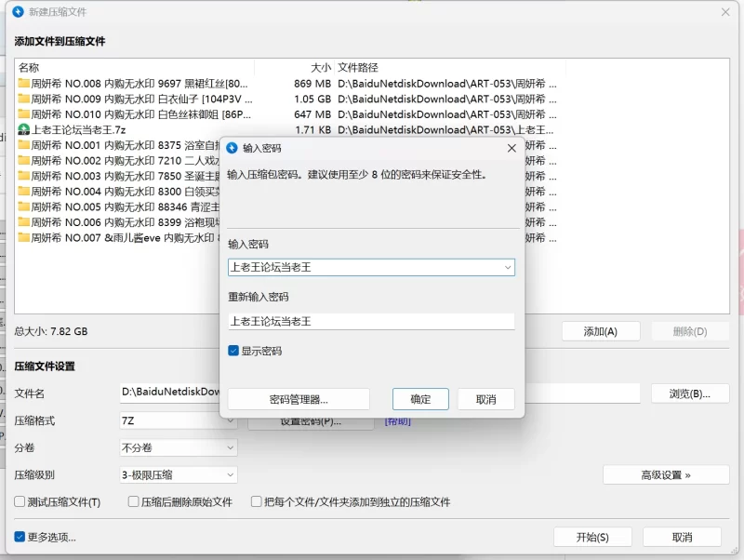This screenshot has width=744, height=560.
Task: Click the 确定 button
Action: point(420,399)
